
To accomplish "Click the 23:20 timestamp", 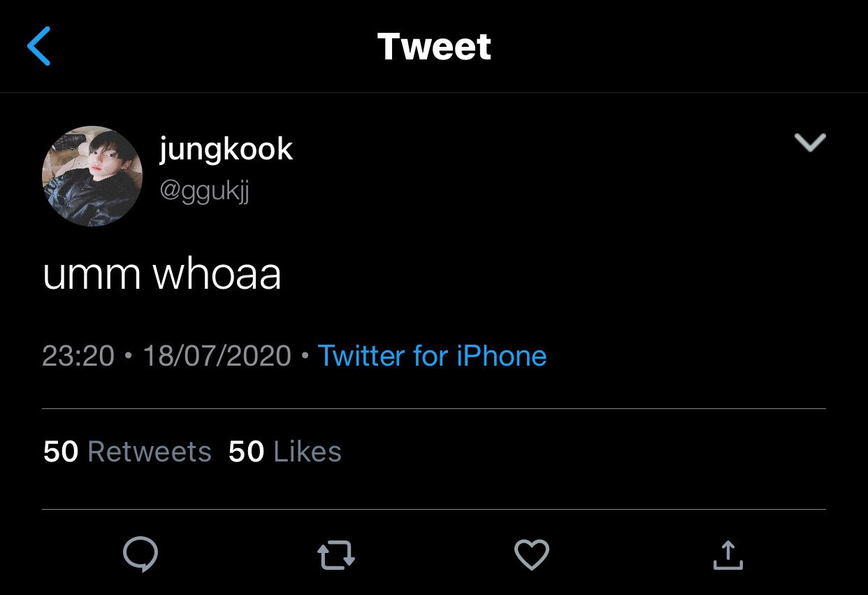I will click(x=78, y=356).
